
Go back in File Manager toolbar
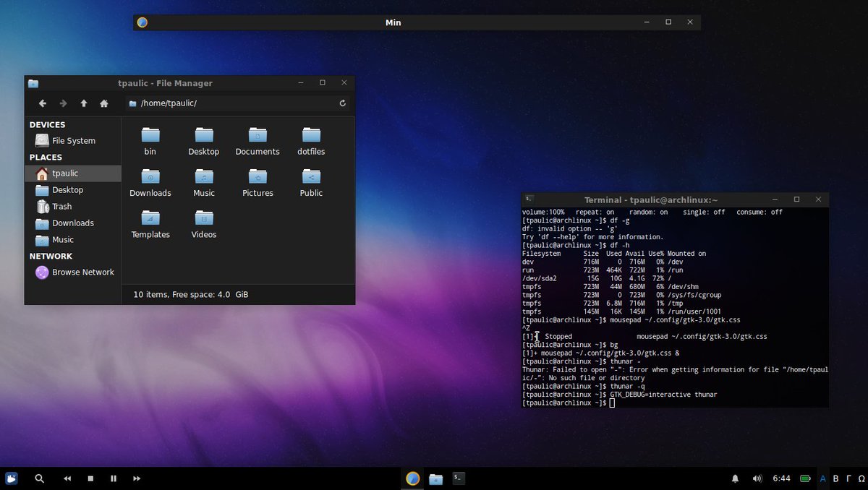(43, 103)
